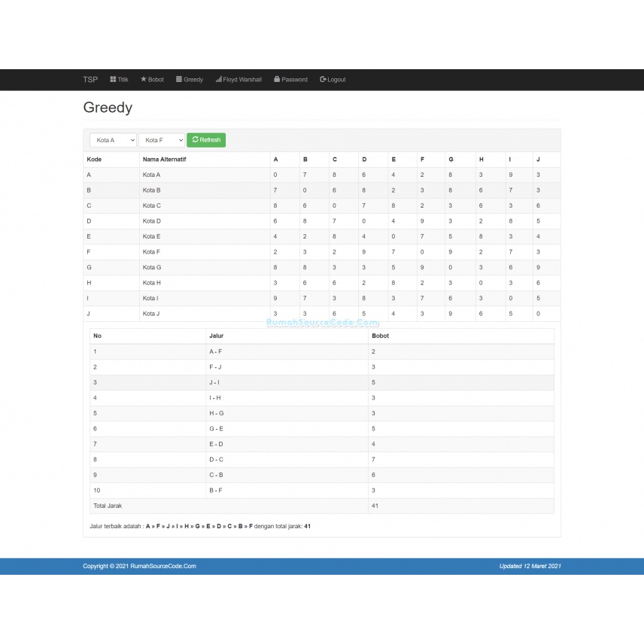Click the refresh arrows icon on green button
Viewport: 644px width, 644px height.
pyautogui.click(x=196, y=140)
